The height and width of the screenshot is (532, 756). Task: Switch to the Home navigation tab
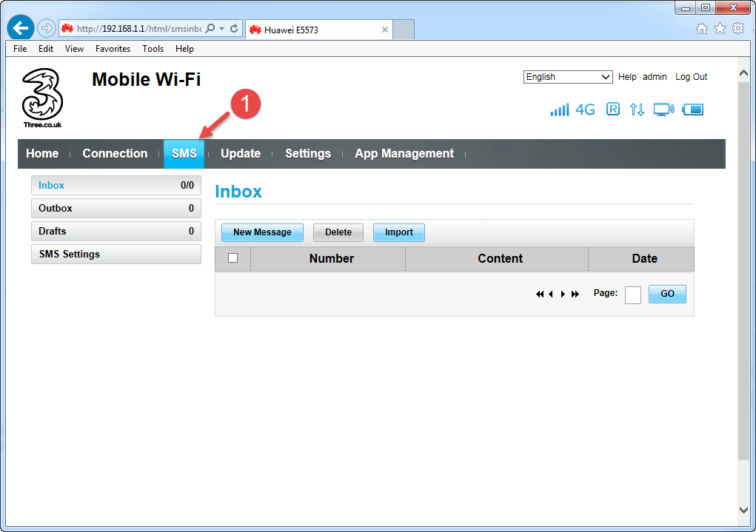42,154
